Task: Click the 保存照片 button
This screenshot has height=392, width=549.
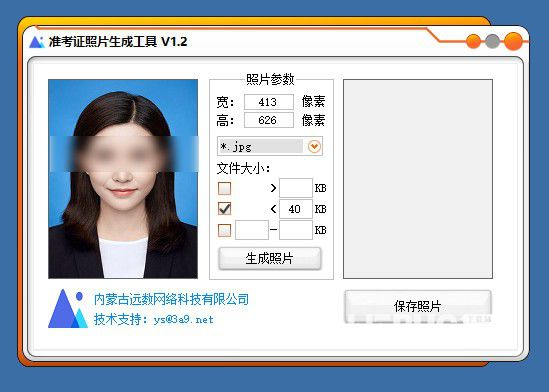Action: [x=418, y=306]
